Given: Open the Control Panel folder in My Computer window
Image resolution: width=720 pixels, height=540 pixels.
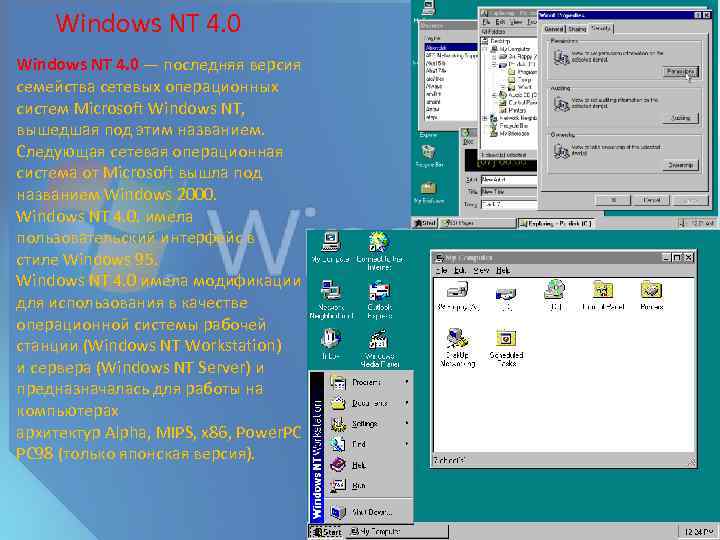Looking at the screenshot, I should (x=603, y=295).
